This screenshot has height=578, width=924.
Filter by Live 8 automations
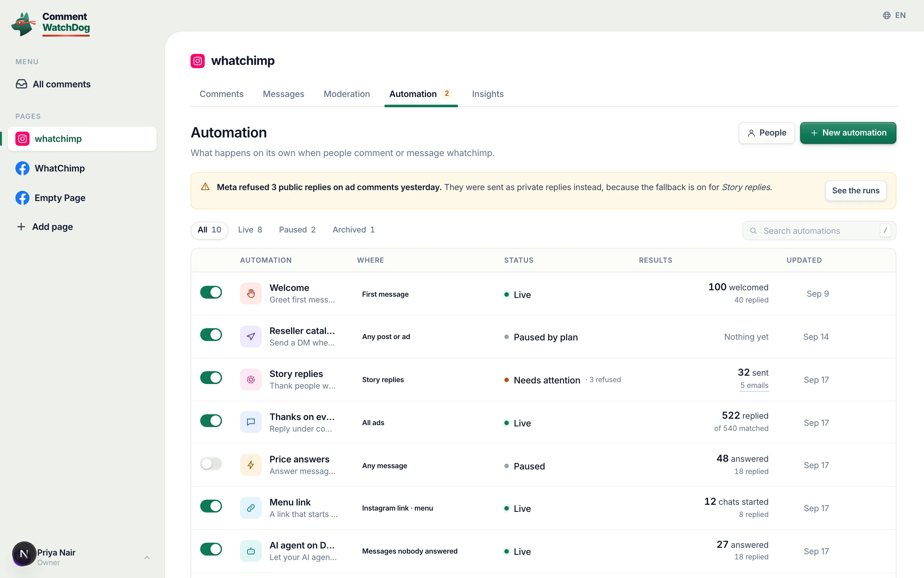[250, 230]
